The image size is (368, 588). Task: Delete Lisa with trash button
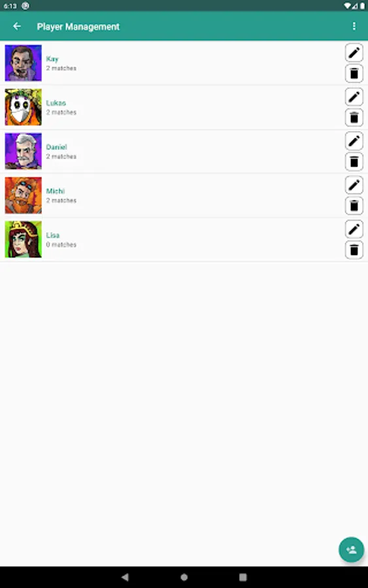[x=354, y=250]
